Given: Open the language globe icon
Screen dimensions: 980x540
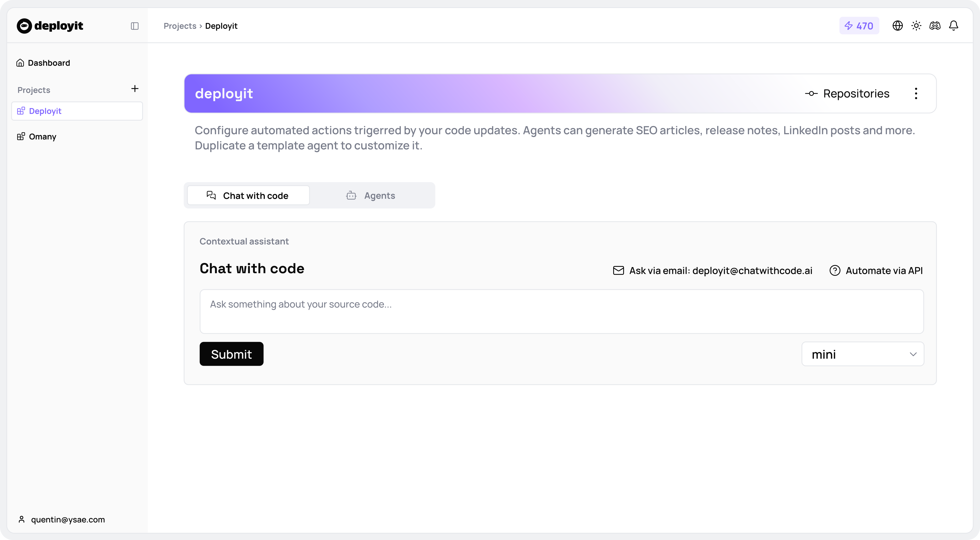Looking at the screenshot, I should [897, 26].
